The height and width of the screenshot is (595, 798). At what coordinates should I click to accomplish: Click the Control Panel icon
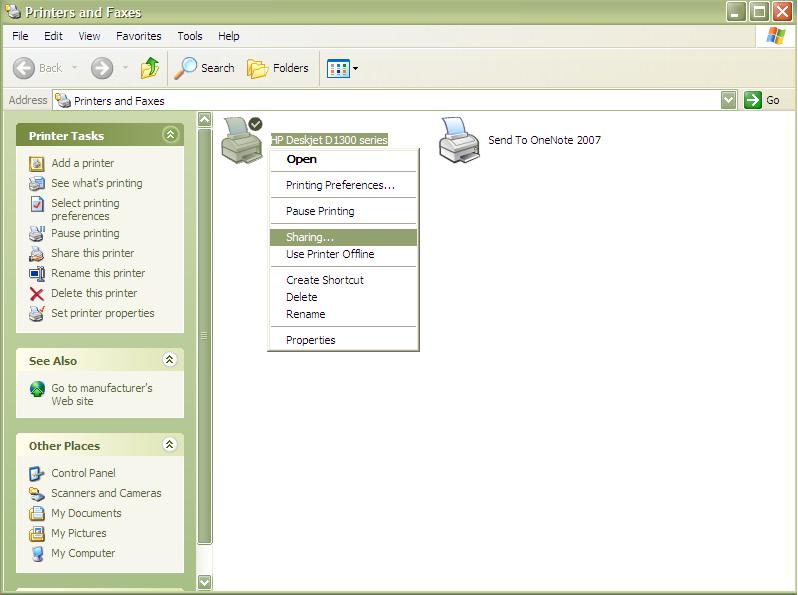[x=37, y=473]
